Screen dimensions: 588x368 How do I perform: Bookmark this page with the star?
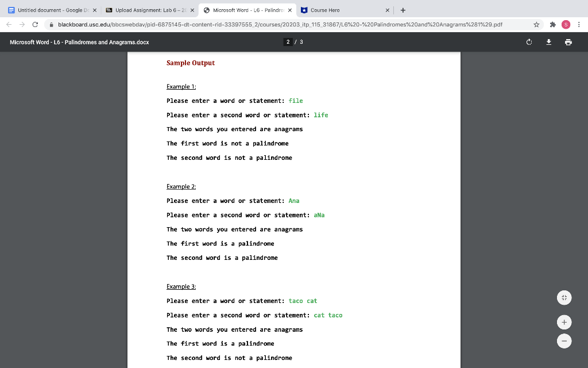(x=536, y=24)
